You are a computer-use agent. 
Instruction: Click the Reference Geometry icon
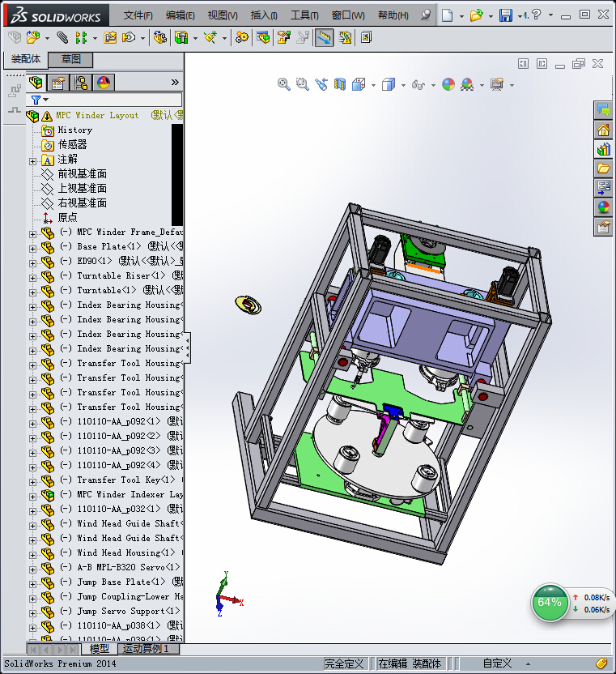pos(210,38)
